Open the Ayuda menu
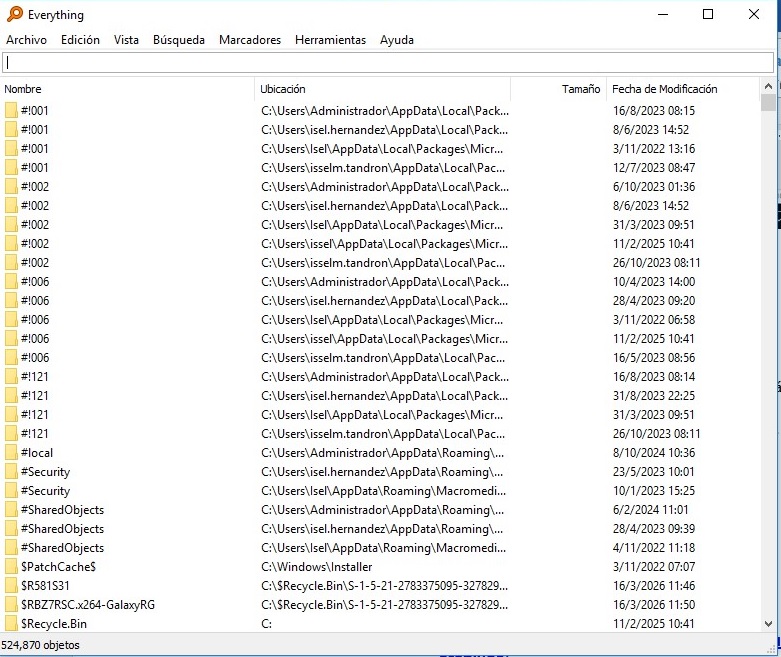The height and width of the screenshot is (657, 781). (x=396, y=40)
